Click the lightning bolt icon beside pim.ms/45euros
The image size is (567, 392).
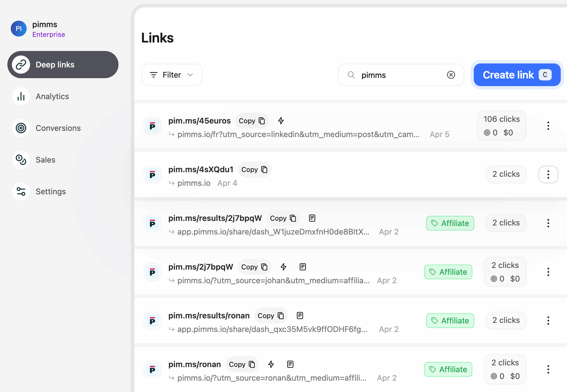click(281, 121)
